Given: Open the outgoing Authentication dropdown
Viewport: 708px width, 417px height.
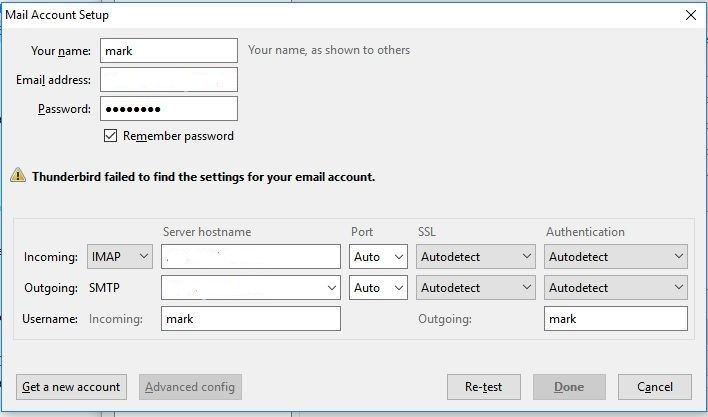Looking at the screenshot, I should tap(616, 288).
